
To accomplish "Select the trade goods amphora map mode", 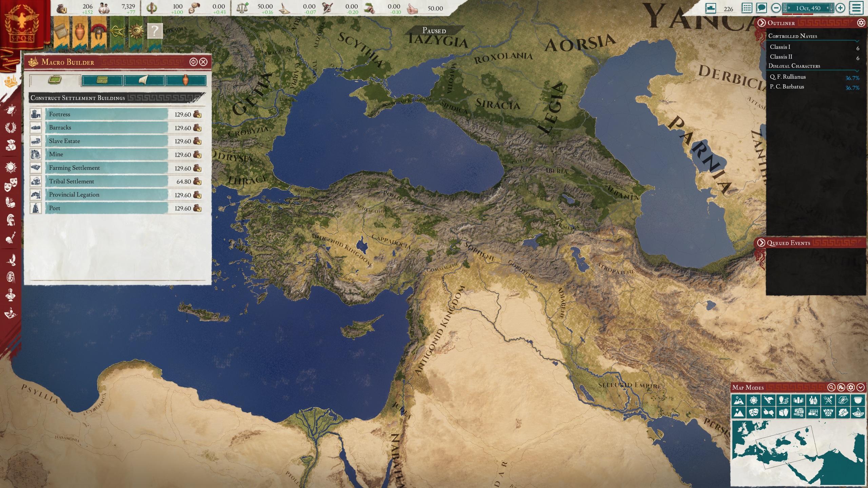I will click(783, 400).
